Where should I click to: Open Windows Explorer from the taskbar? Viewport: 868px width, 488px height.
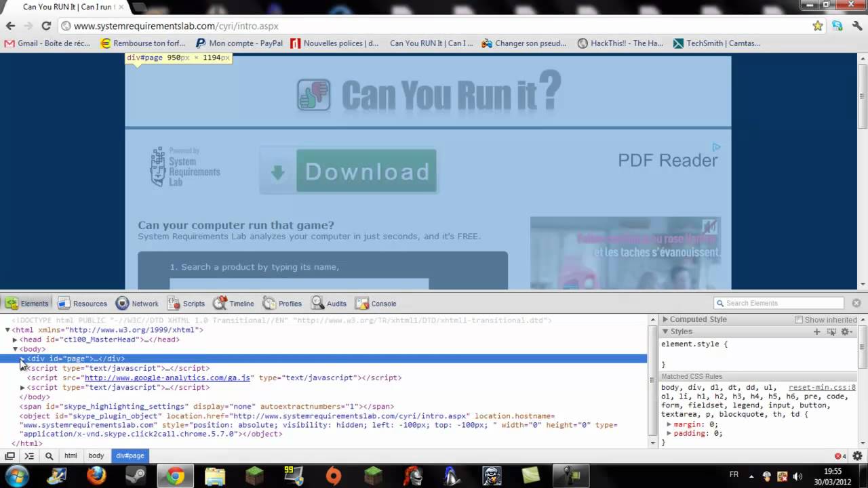coord(215,476)
